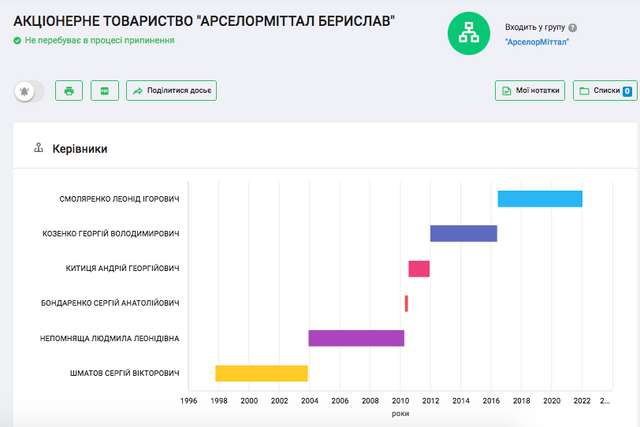
Task: Click name КИТИЦЯ АНДРІЙ ГЕОРГІЙОВИЧ
Action: tap(122, 268)
